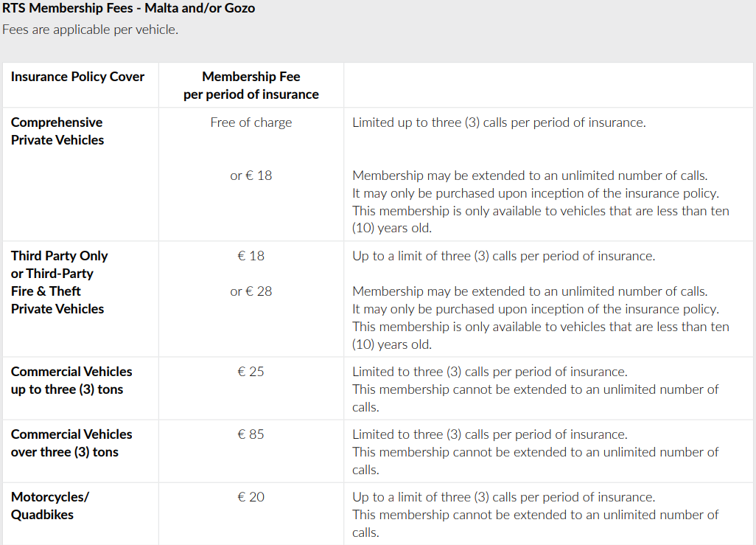Click the 'or € 28' fee value

click(x=251, y=291)
